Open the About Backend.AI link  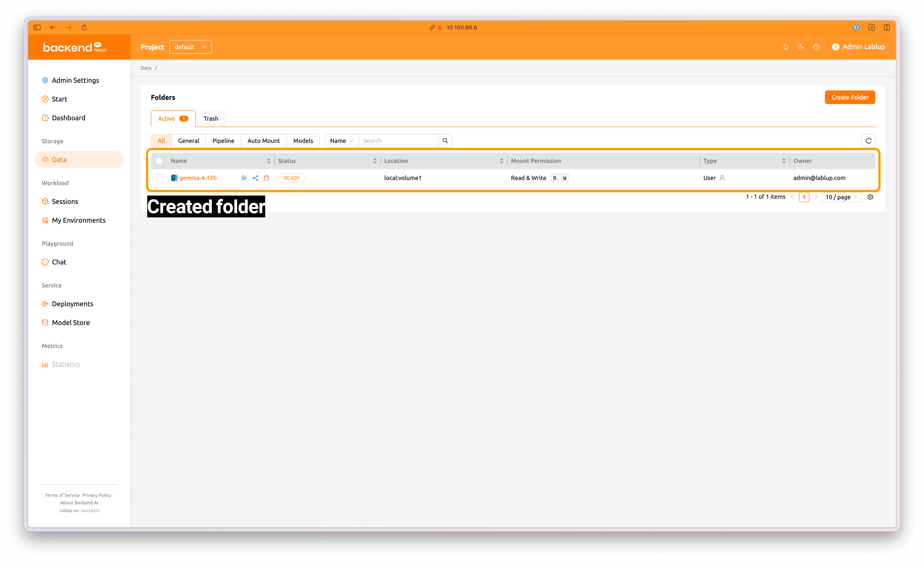79,502
